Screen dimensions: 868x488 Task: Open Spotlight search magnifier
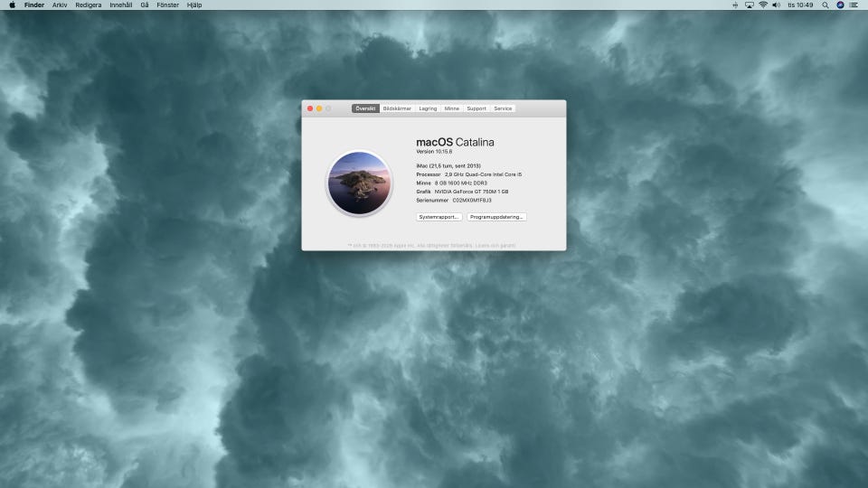click(x=826, y=5)
